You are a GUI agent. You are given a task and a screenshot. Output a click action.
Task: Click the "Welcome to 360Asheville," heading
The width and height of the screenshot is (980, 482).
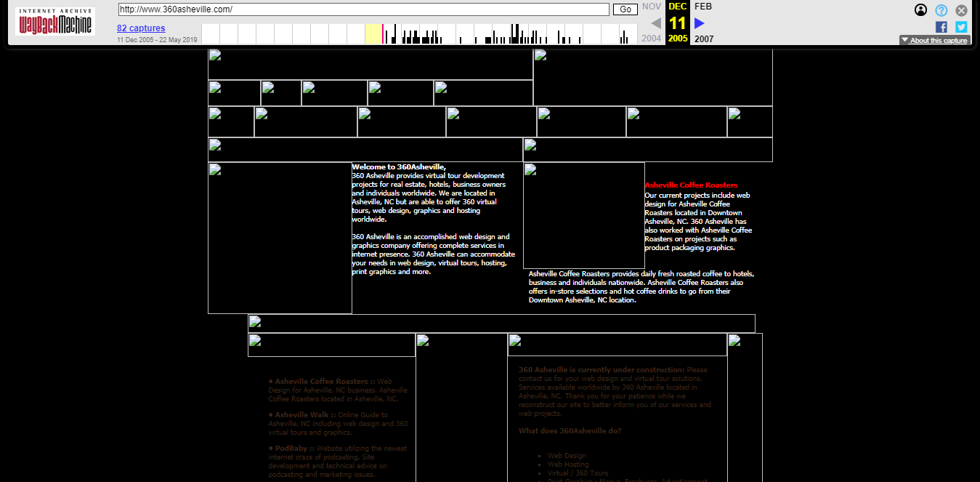coord(399,167)
